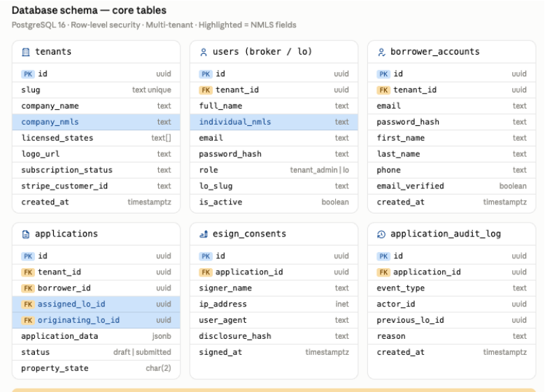The image size is (545, 392).
Task: Click FK badge beside borrower_id
Action: point(28,288)
